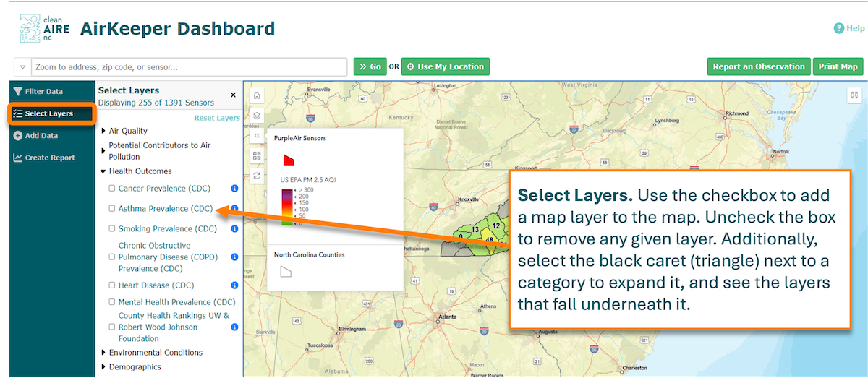Click the map refresh icon
The image size is (868, 378).
coord(257,175)
